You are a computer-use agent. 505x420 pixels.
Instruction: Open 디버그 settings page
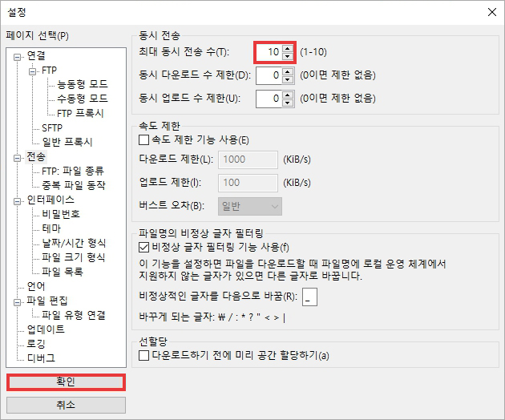41,358
